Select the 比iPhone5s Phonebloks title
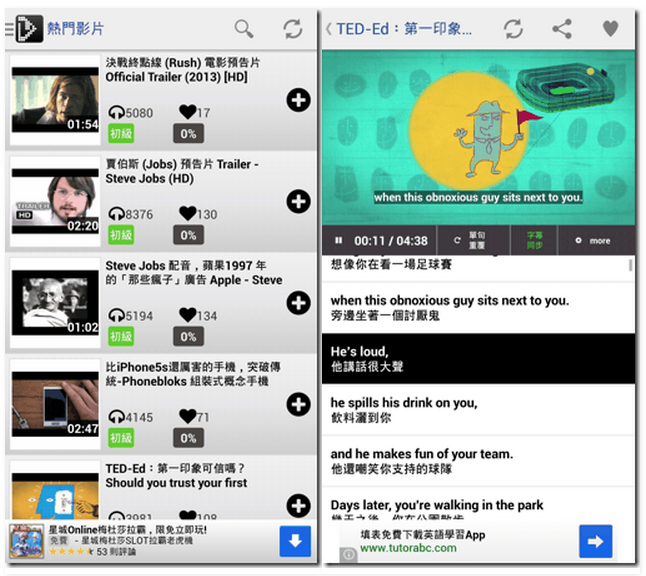 pyautogui.click(x=193, y=374)
